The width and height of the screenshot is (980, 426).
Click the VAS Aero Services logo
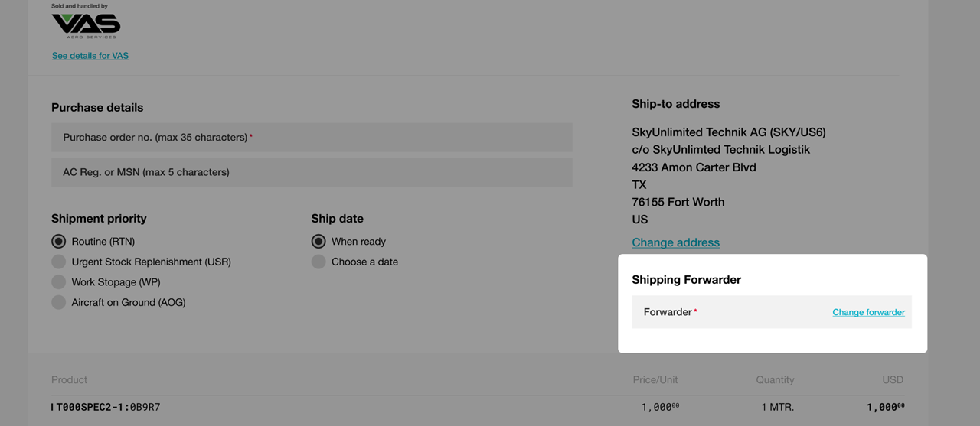click(x=86, y=26)
